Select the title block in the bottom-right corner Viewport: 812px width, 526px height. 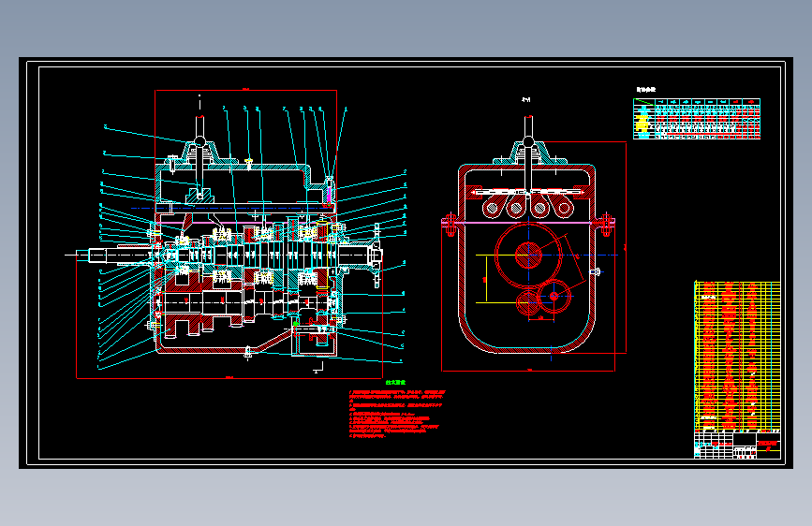pyautogui.click(x=737, y=445)
